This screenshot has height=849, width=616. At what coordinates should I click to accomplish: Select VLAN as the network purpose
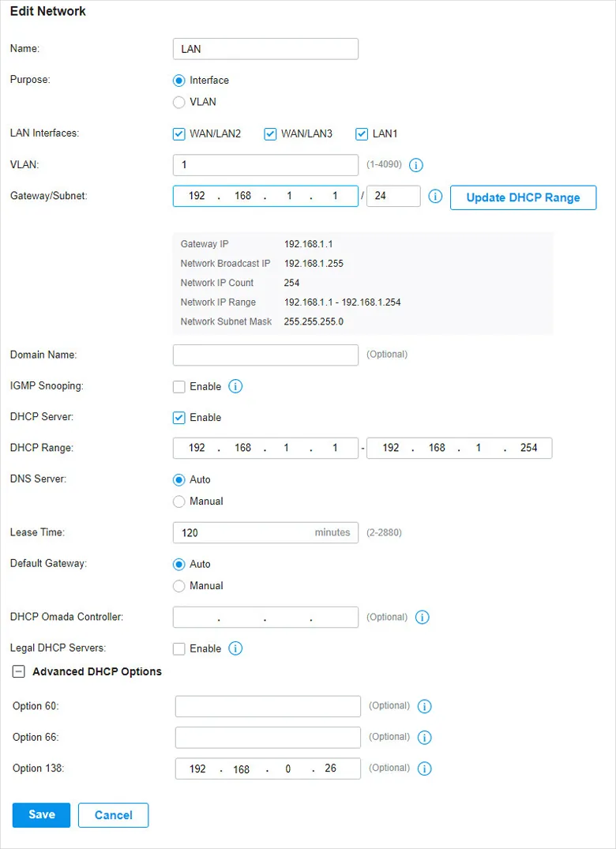(x=179, y=101)
